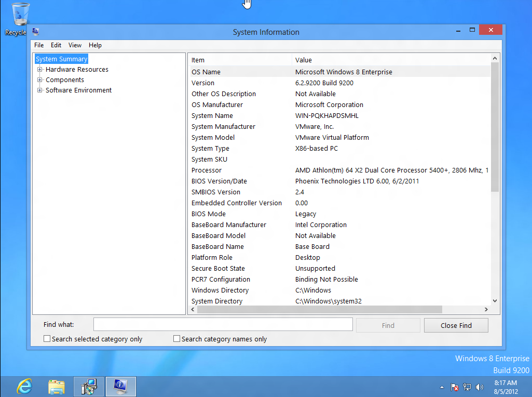Open Internet Explorer from the taskbar

coord(24,387)
